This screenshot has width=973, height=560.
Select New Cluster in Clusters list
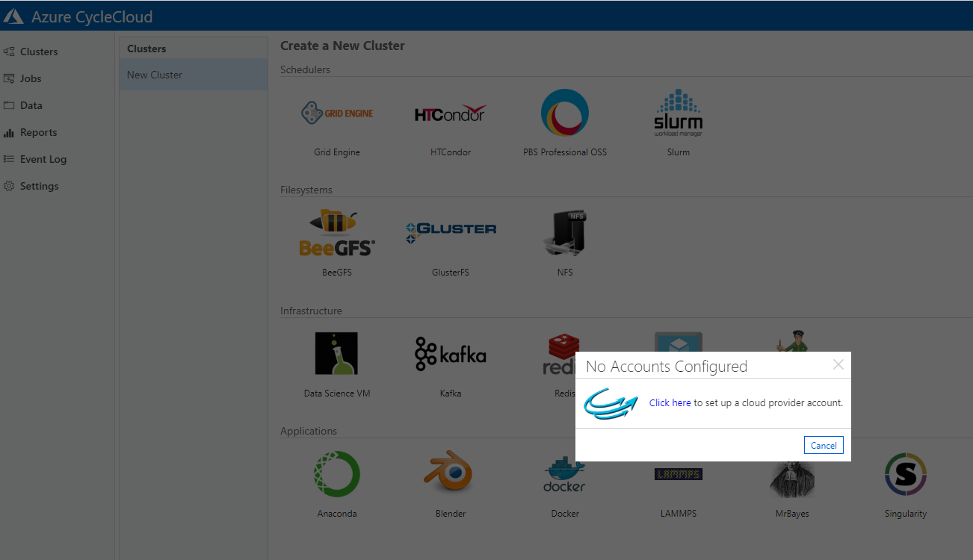[x=194, y=75]
